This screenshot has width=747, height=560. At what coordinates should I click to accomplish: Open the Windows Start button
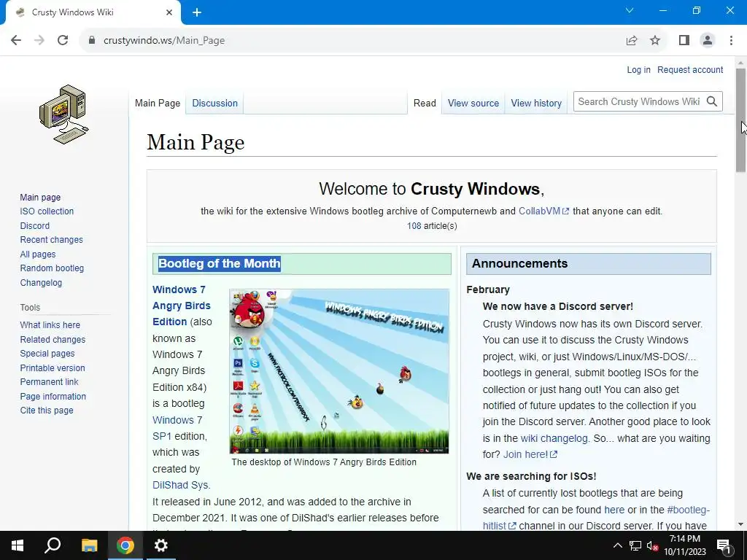point(18,545)
